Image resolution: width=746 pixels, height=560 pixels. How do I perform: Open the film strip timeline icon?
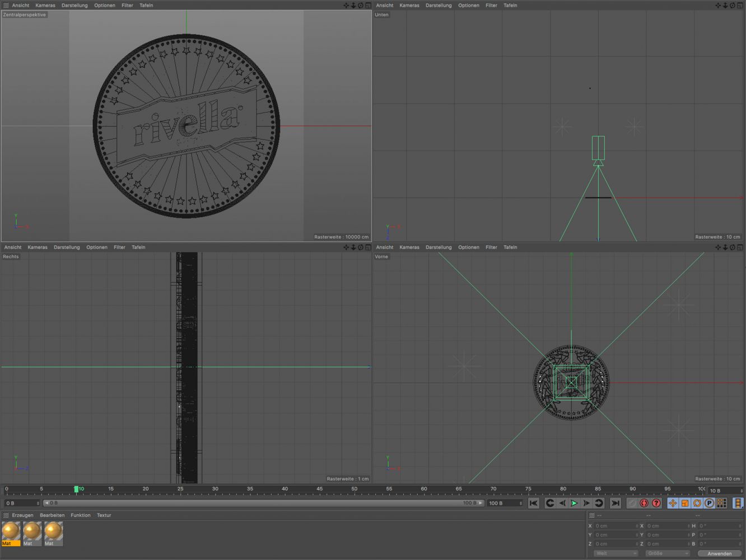[x=738, y=503]
